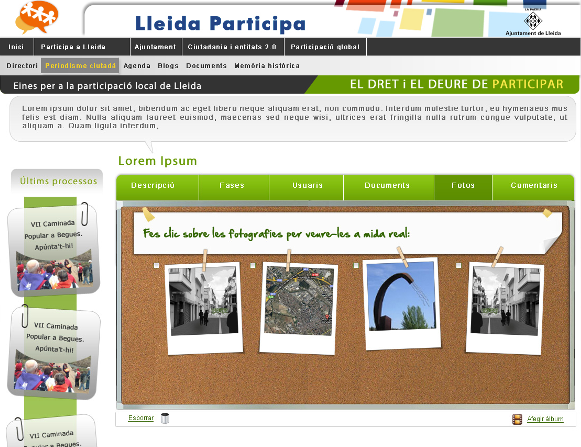Switch to the Descripció tab
This screenshot has height=447, width=581.
click(x=157, y=187)
